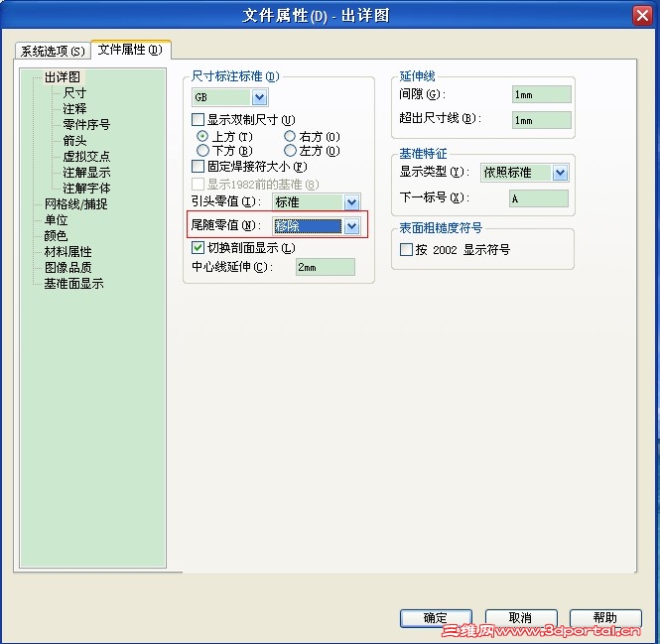Screen dimensions: 660x644
Task: Close the 文件属性 dialog window
Action: 642,16
